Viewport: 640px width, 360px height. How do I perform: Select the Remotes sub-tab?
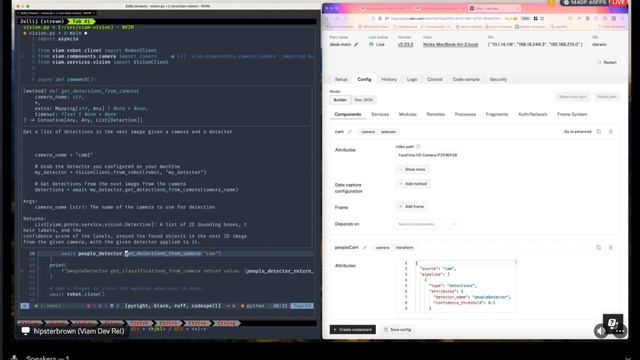point(436,114)
